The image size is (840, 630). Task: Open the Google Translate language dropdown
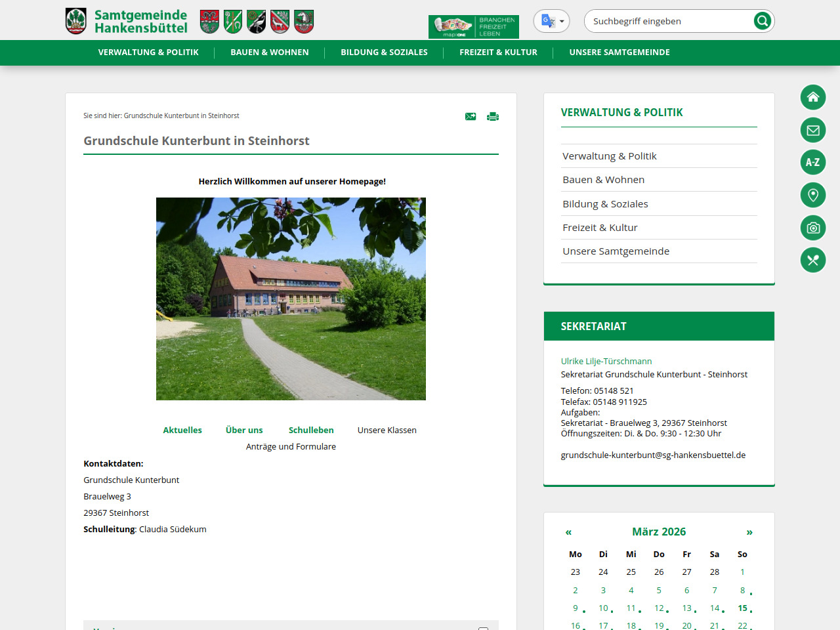(551, 21)
